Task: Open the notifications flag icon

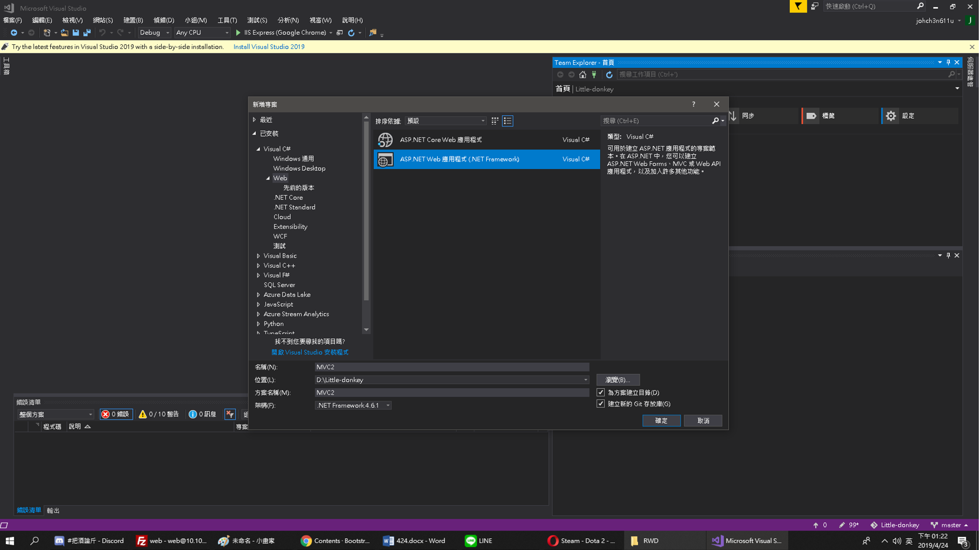Action: tap(797, 6)
